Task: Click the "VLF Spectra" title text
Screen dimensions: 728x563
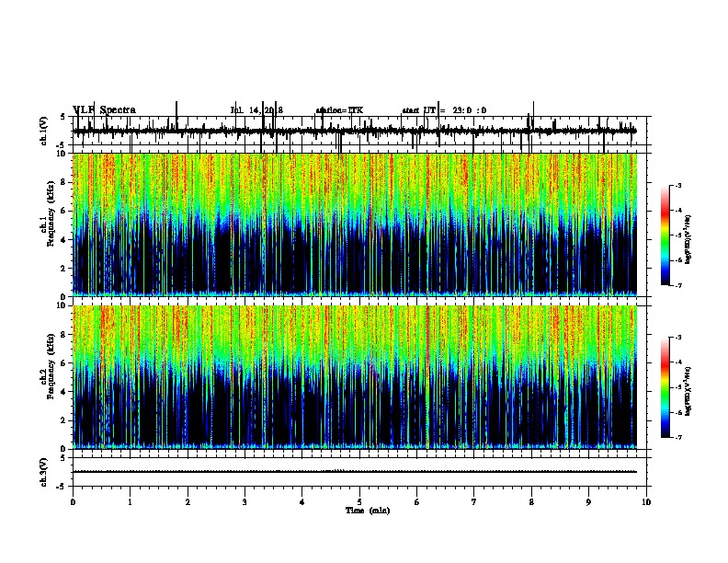Action: 105,110
